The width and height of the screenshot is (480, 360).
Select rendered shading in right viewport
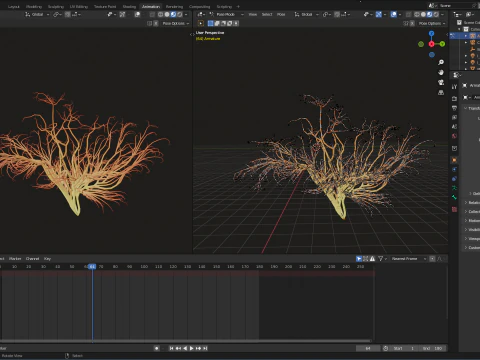436,14
